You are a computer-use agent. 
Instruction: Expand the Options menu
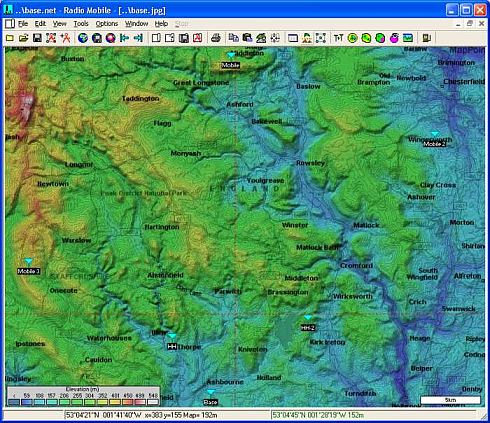107,24
